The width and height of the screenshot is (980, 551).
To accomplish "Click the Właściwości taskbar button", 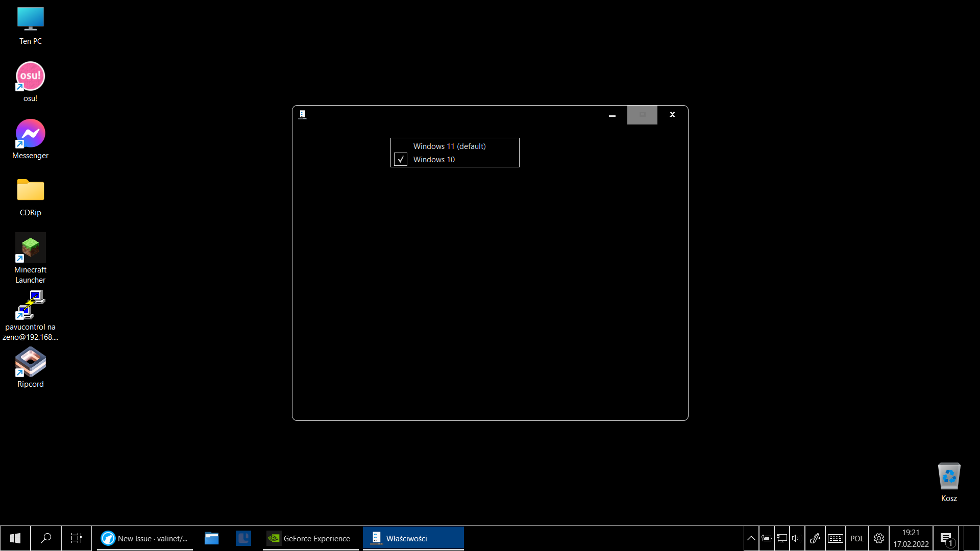I will tap(413, 538).
